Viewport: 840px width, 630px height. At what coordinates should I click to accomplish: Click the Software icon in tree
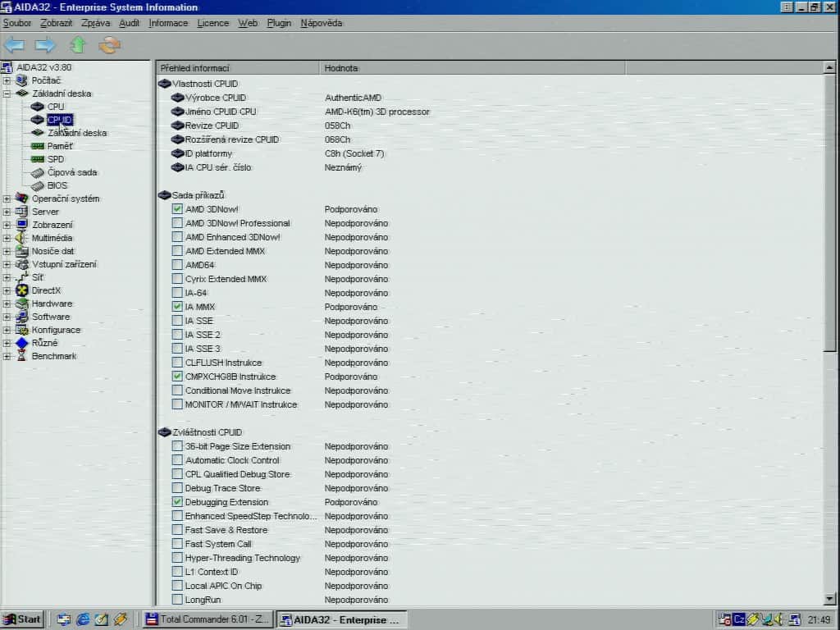click(21, 317)
